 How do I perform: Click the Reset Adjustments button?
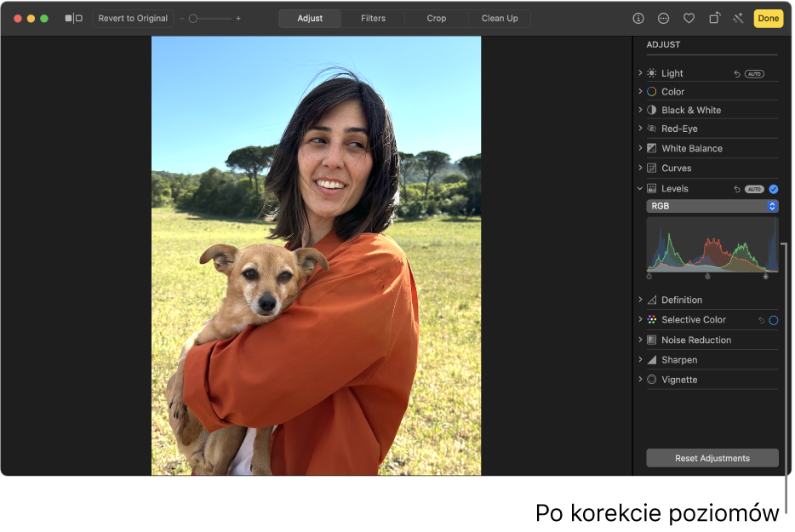point(712,458)
